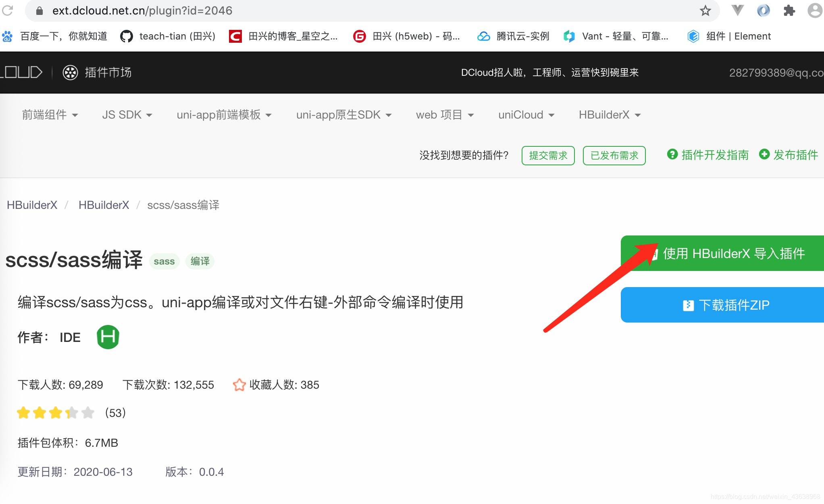Go to the first HBuilderX breadcrumb
The height and width of the screenshot is (504, 824).
(x=32, y=205)
